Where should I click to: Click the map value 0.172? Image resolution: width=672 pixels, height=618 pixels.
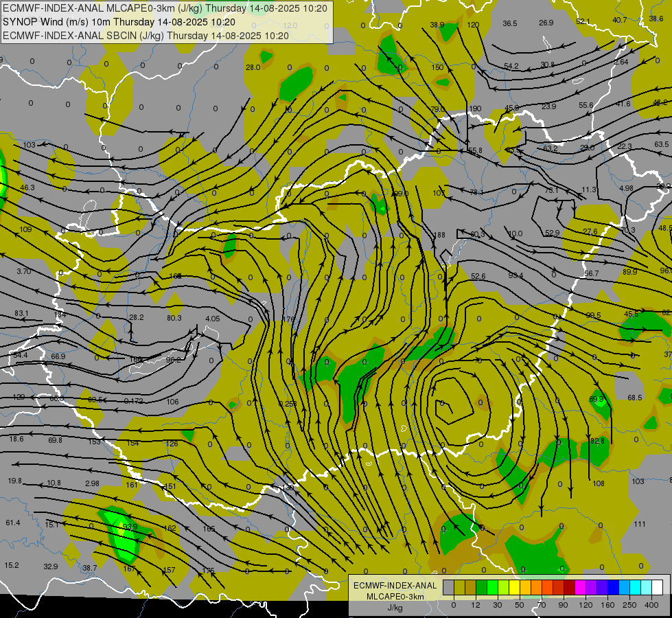tap(133, 402)
